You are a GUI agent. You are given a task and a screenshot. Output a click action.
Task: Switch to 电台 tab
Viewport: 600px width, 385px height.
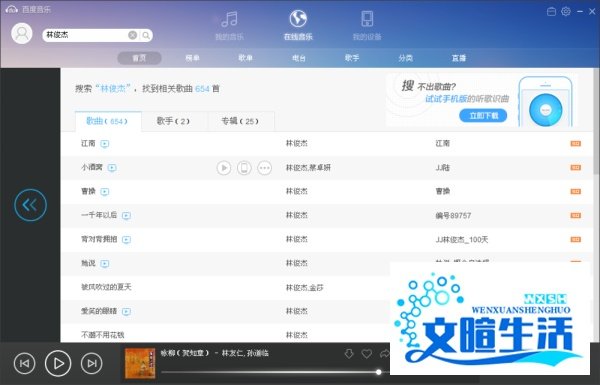coord(299,58)
